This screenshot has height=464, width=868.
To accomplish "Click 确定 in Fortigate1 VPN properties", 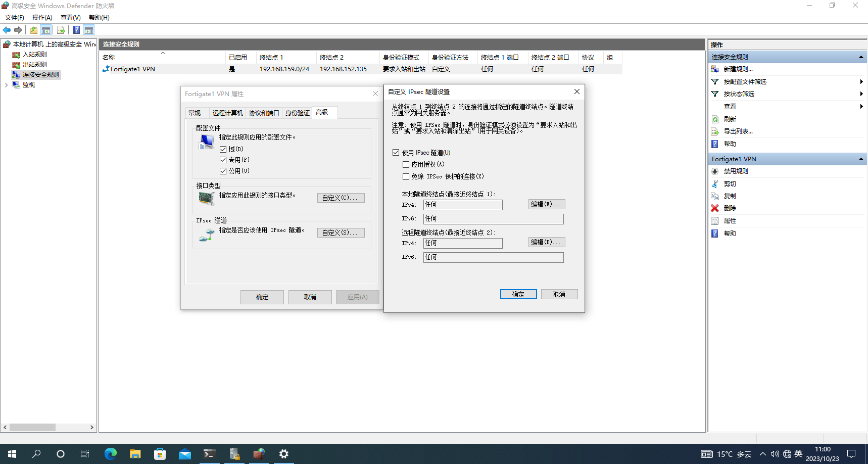I will click(262, 297).
